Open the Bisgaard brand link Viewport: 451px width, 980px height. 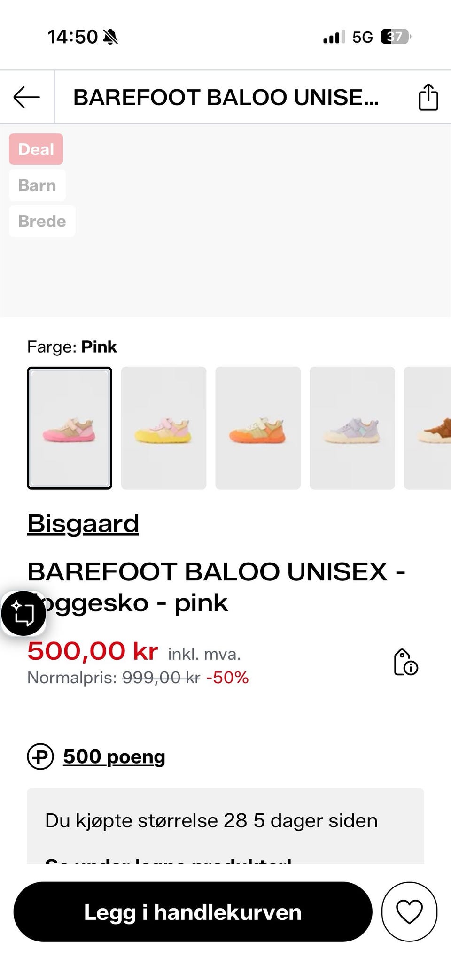(83, 524)
